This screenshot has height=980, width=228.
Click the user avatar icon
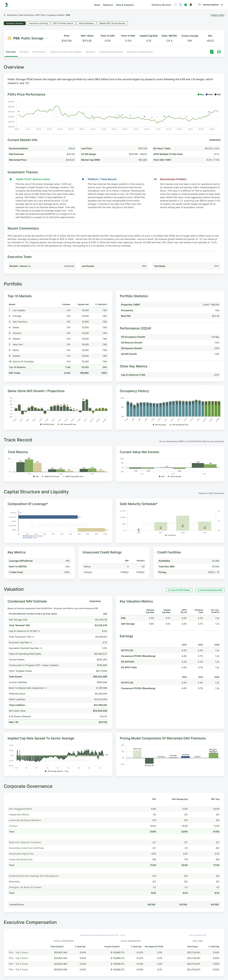200,5
